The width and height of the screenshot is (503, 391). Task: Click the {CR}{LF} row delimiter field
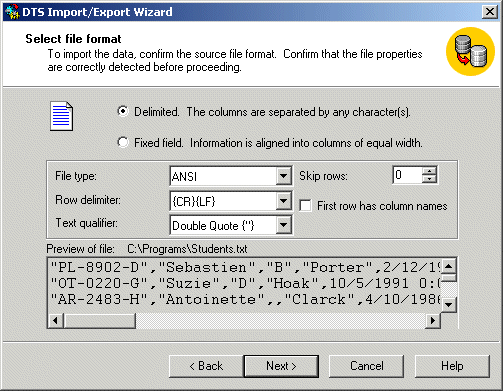pos(223,201)
